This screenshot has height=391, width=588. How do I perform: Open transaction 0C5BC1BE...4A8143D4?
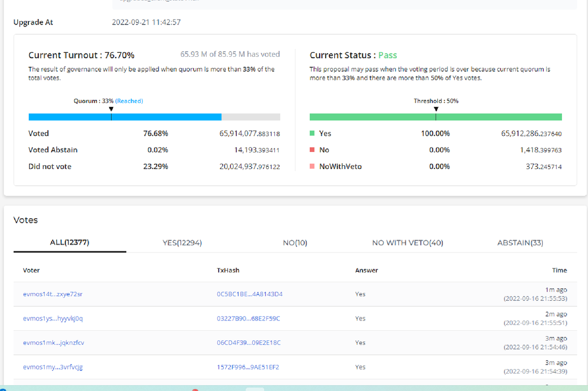coord(250,294)
